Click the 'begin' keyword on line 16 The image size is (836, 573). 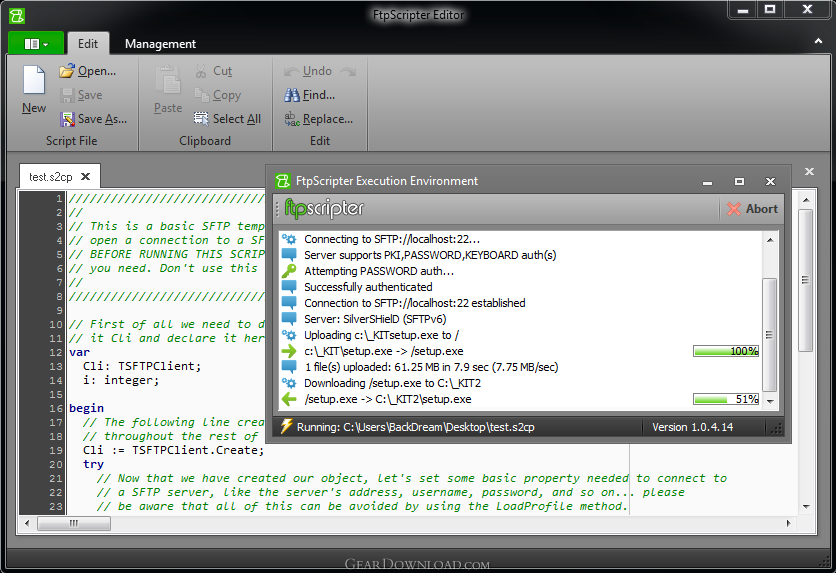coord(86,408)
